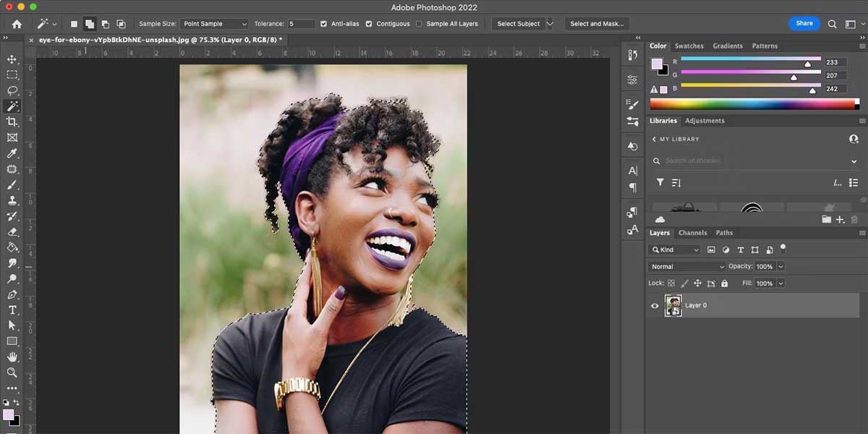Select the Horizontal Type tool

[12, 310]
